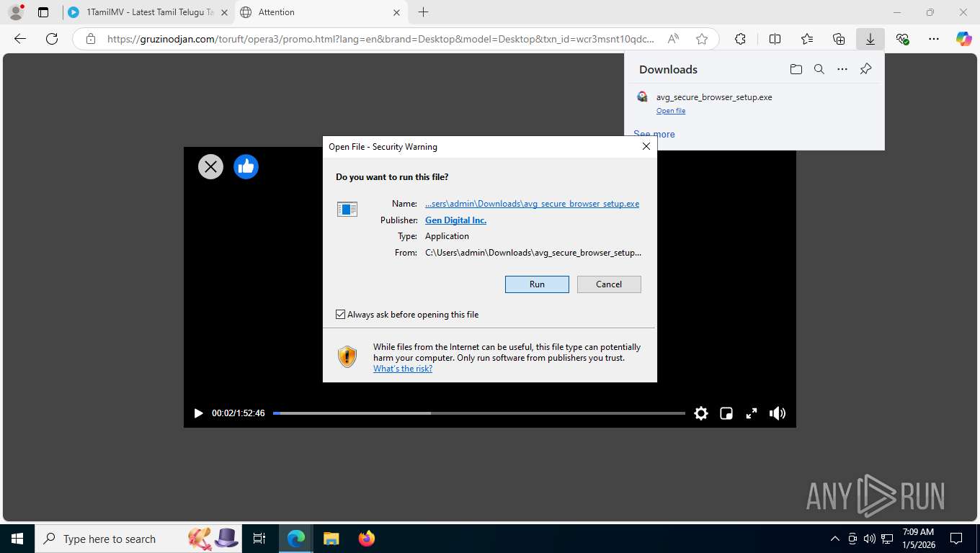This screenshot has height=553, width=980.
Task: Open more options in Downloads panel
Action: click(842, 69)
